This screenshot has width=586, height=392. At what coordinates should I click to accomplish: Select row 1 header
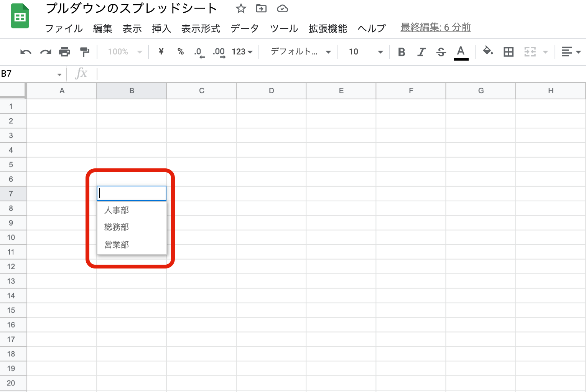tap(13, 106)
